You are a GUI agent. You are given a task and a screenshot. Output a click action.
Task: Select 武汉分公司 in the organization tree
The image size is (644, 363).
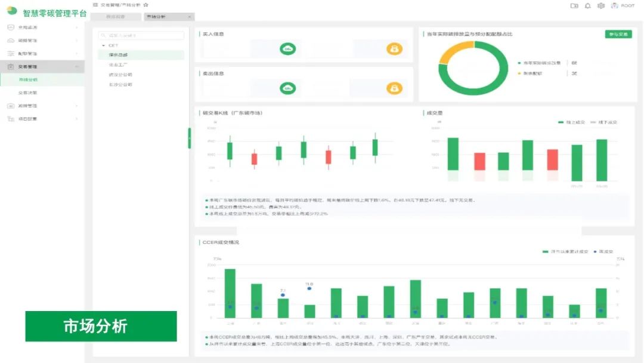[x=120, y=75]
